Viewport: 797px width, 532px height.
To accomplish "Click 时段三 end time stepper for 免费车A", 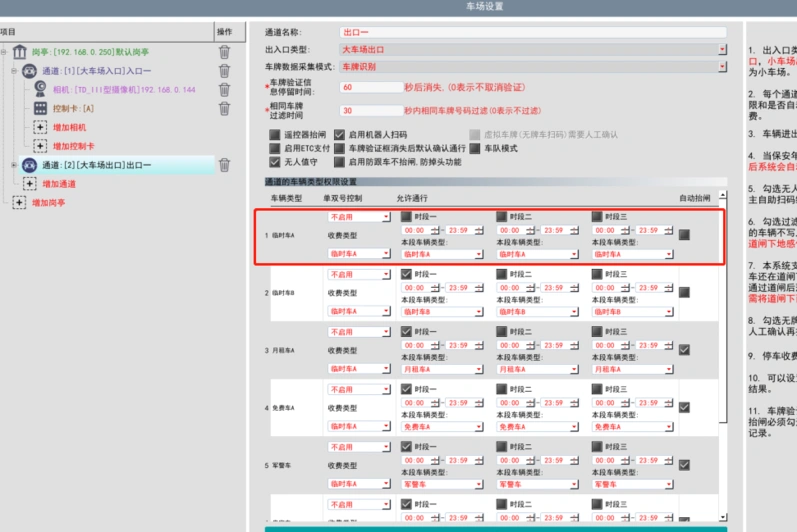I will pyautogui.click(x=669, y=402).
